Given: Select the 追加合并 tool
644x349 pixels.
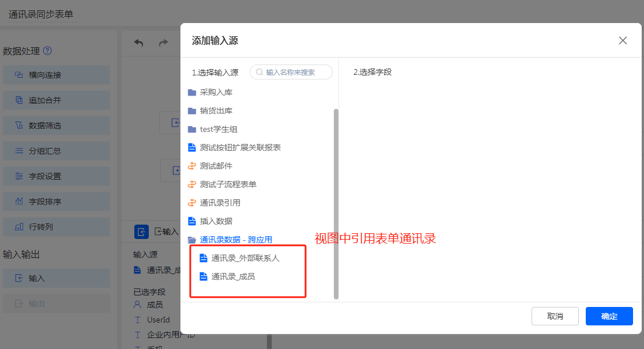Looking at the screenshot, I should (x=56, y=100).
